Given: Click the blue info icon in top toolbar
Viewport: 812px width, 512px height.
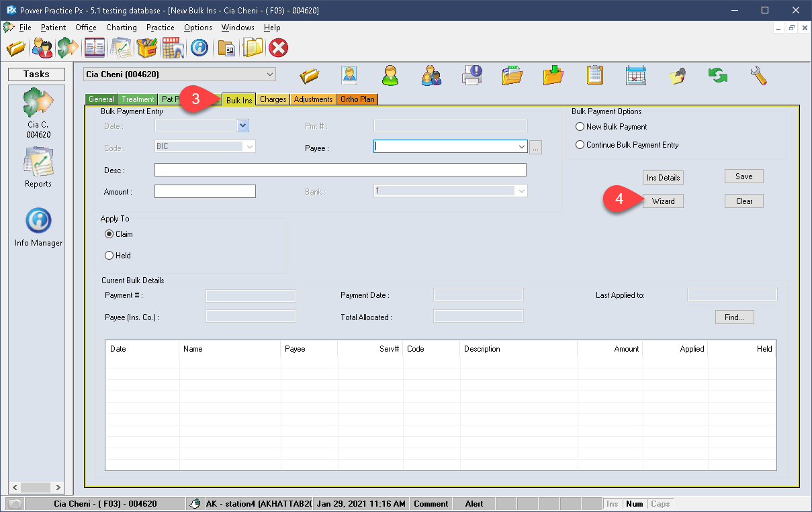Looking at the screenshot, I should (199, 48).
